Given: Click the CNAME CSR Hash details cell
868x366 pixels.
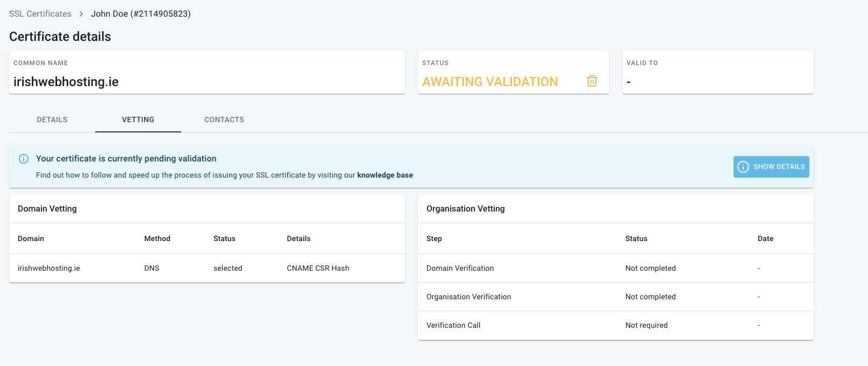Looking at the screenshot, I should pyautogui.click(x=318, y=268).
